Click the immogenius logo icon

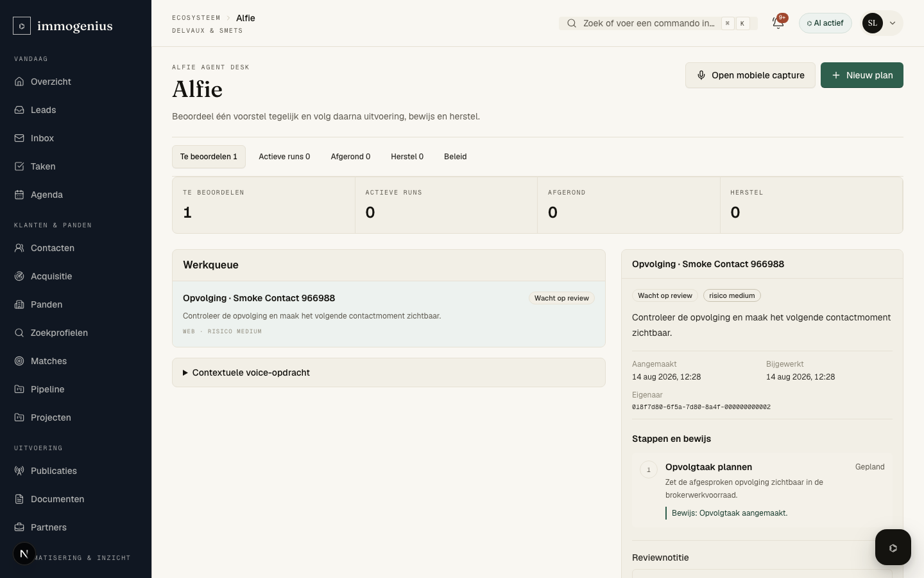(22, 26)
